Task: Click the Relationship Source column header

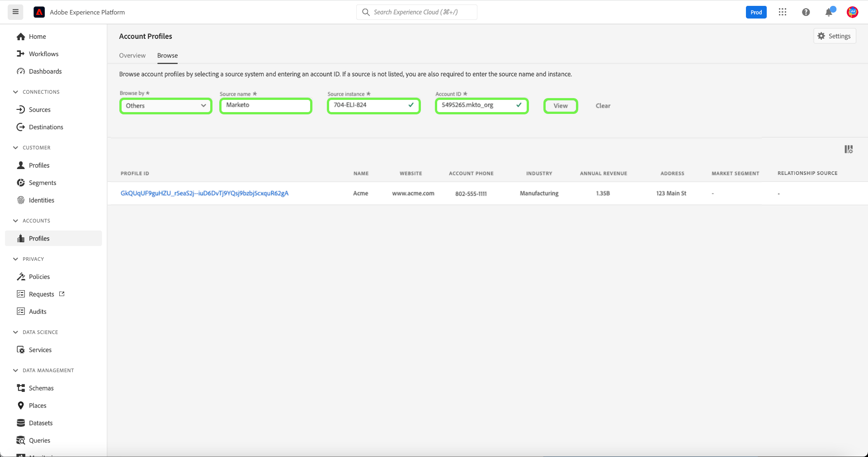Action: (807, 173)
